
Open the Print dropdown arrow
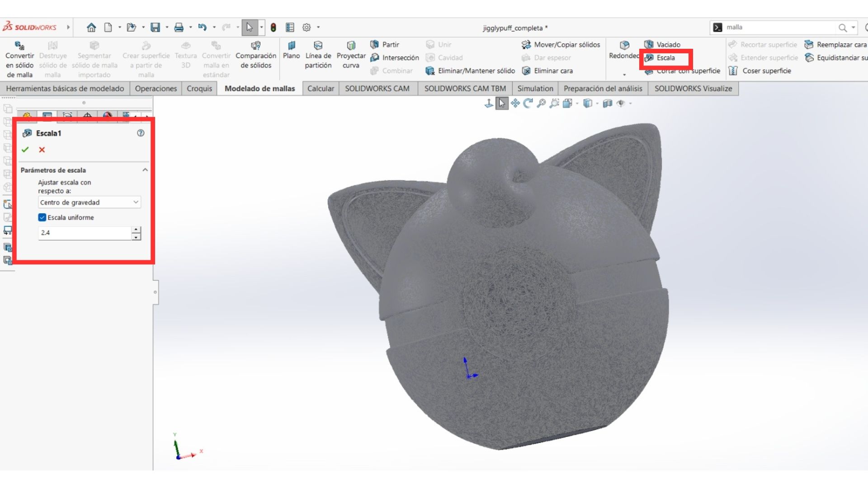(x=190, y=28)
